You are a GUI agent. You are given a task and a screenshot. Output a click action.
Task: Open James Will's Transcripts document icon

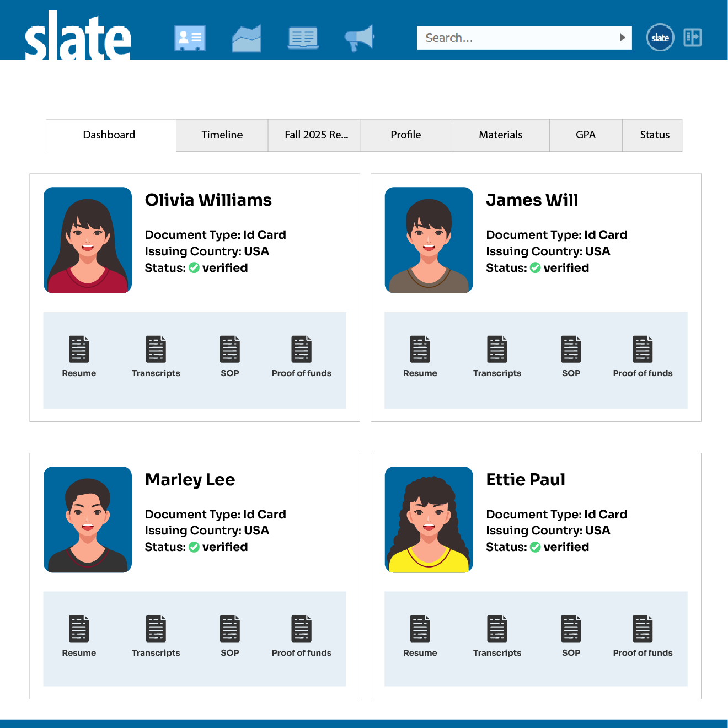click(x=496, y=348)
